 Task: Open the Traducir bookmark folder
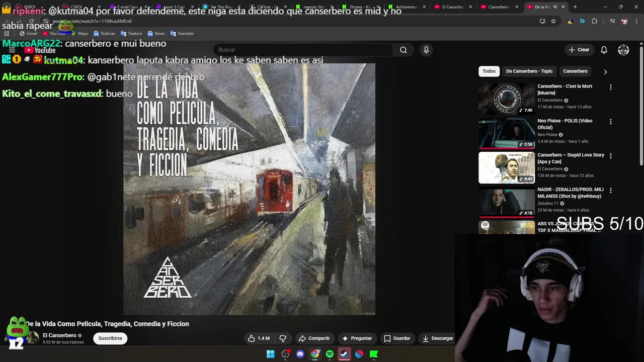pyautogui.click(x=131, y=33)
